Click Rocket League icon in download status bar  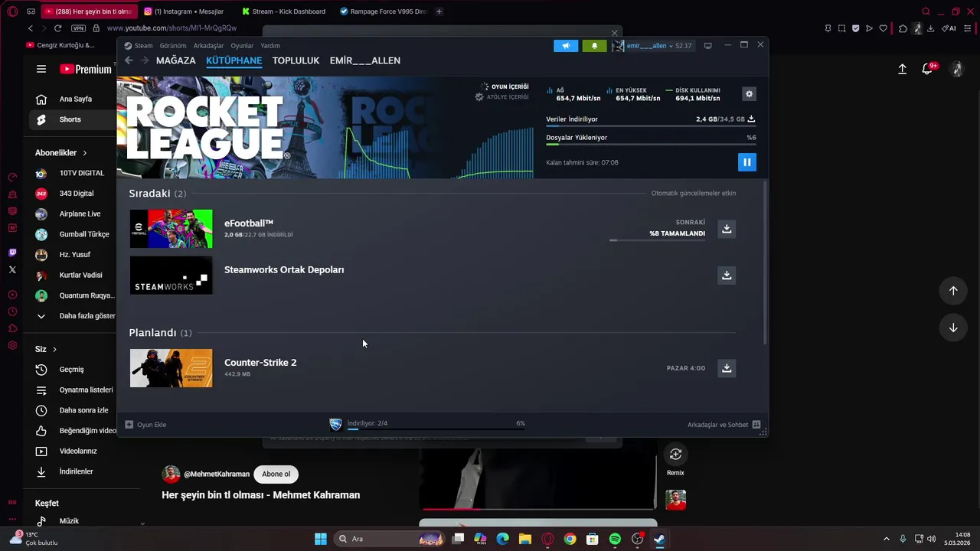coord(335,425)
